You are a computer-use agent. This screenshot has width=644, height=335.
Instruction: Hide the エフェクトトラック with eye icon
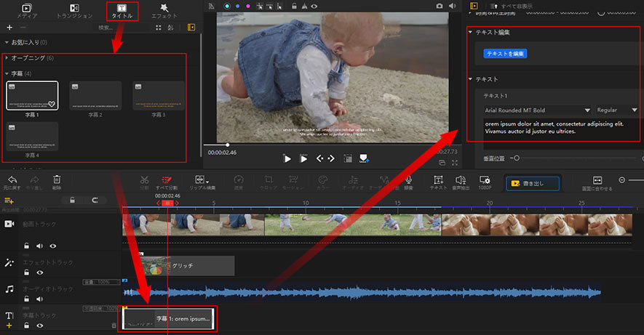40,273
